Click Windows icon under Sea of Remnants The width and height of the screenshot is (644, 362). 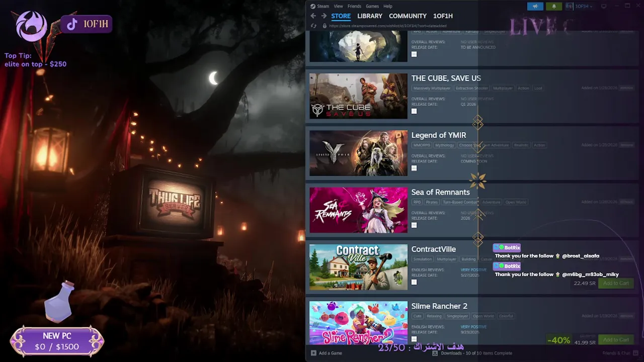tap(414, 225)
